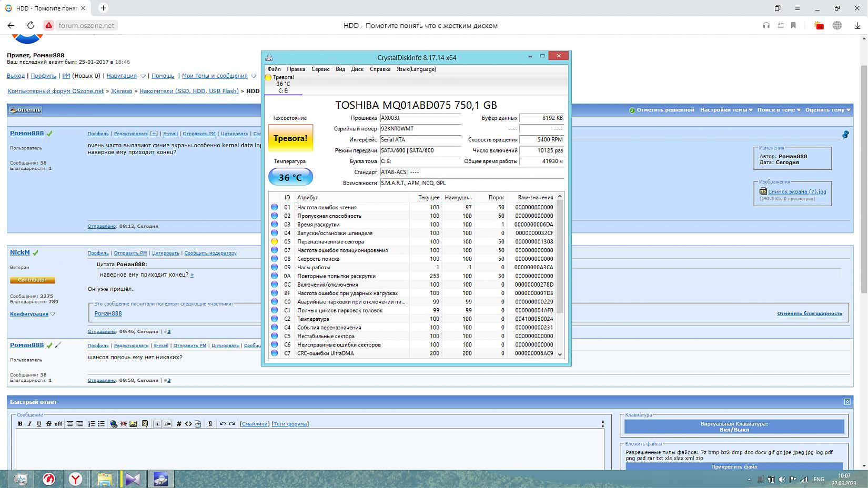Select the TOSHIBA disk Тревога C: E: entry
Screen dimensions: 868x488
[x=283, y=84]
